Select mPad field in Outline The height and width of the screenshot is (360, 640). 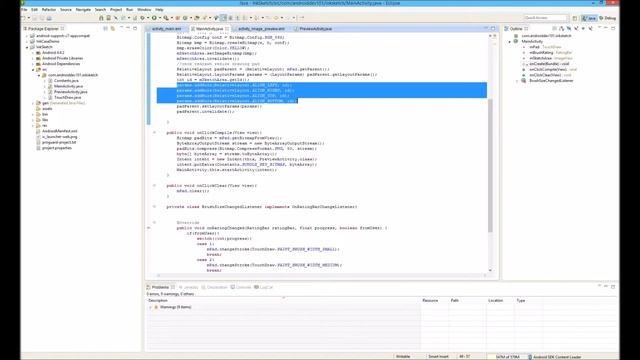click(545, 47)
